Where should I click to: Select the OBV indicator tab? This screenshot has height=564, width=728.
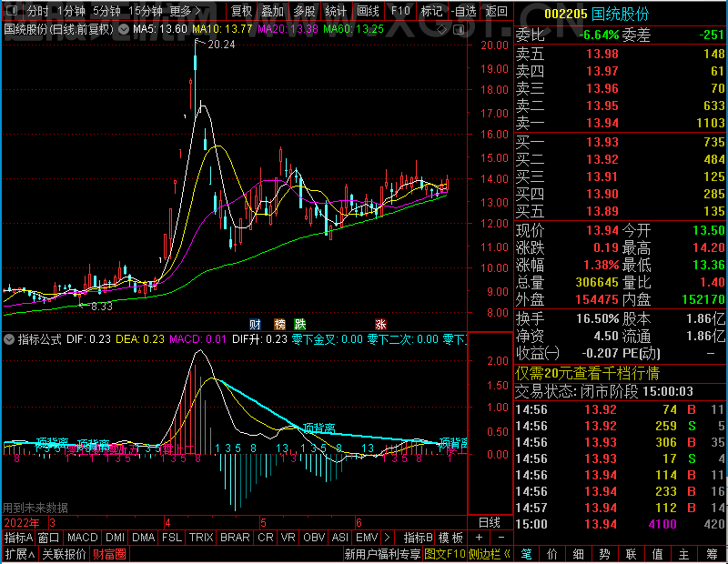[314, 538]
